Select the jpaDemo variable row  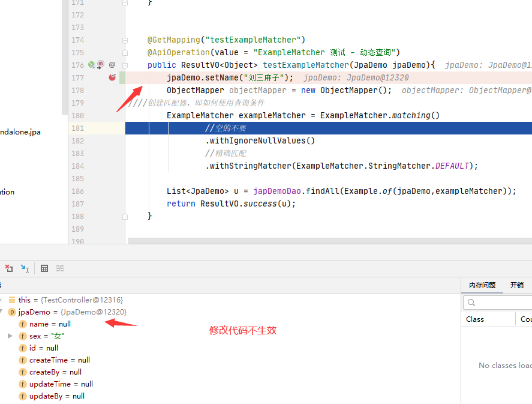[x=72, y=312]
